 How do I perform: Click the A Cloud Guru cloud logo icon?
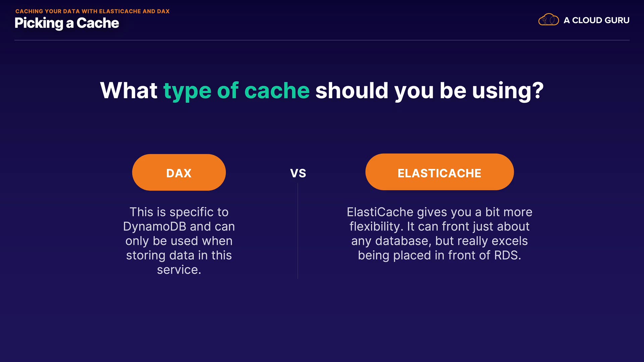coord(548,20)
